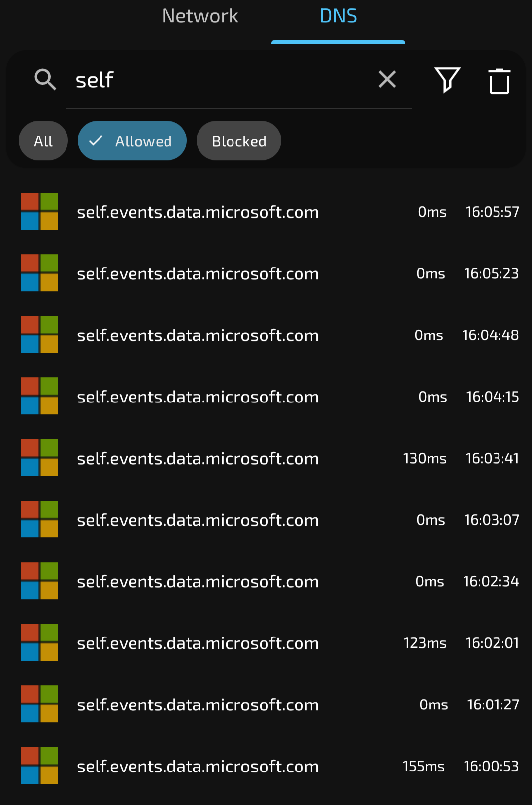This screenshot has height=805, width=532.
Task: Open the filter funnel icon
Action: (446, 80)
